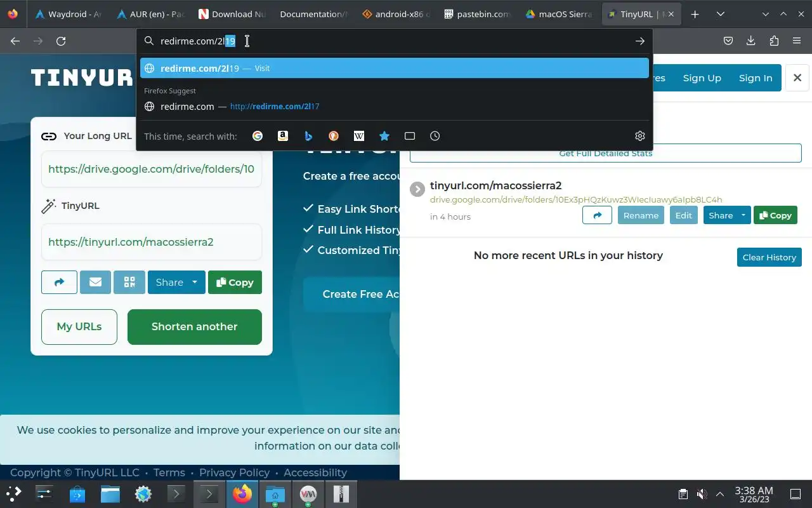Select the redirme.com/2l17 history suggestion
The width and height of the screenshot is (812, 508).
pos(394,106)
